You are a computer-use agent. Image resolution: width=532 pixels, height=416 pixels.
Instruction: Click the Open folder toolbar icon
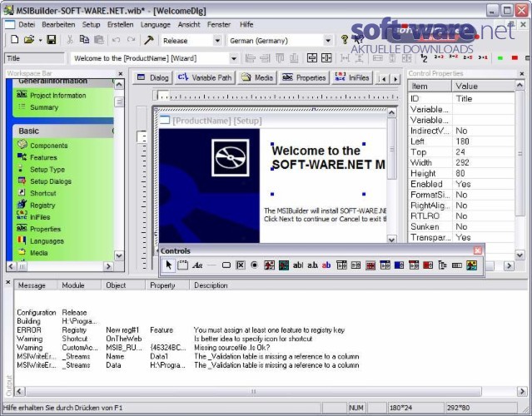point(29,40)
